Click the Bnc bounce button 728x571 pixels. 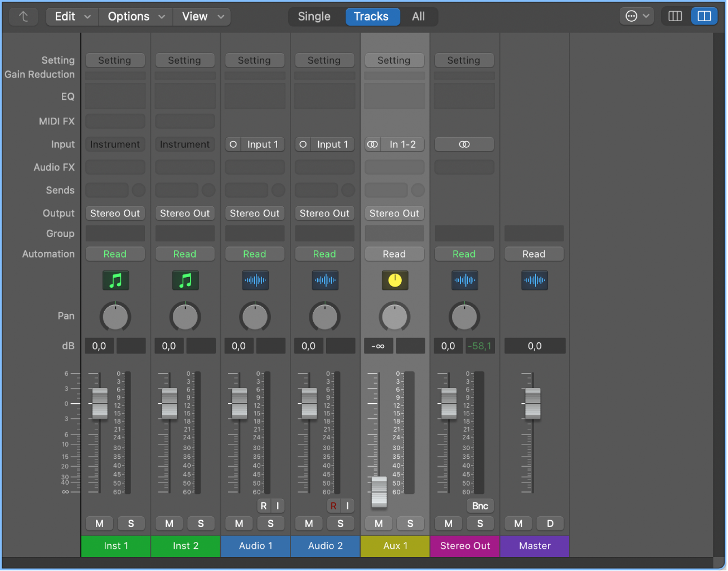pyautogui.click(x=480, y=506)
